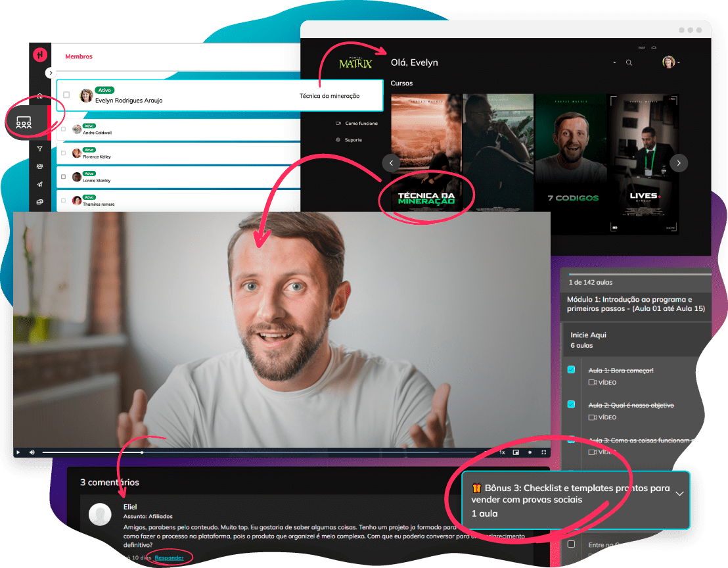This screenshot has height=568, width=728.
Task: Enable picture-in-picture on the video player
Action: click(x=516, y=452)
